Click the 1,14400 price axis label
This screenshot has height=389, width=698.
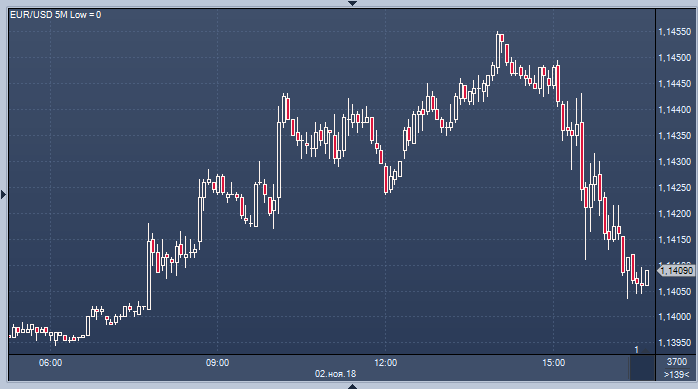[675, 109]
